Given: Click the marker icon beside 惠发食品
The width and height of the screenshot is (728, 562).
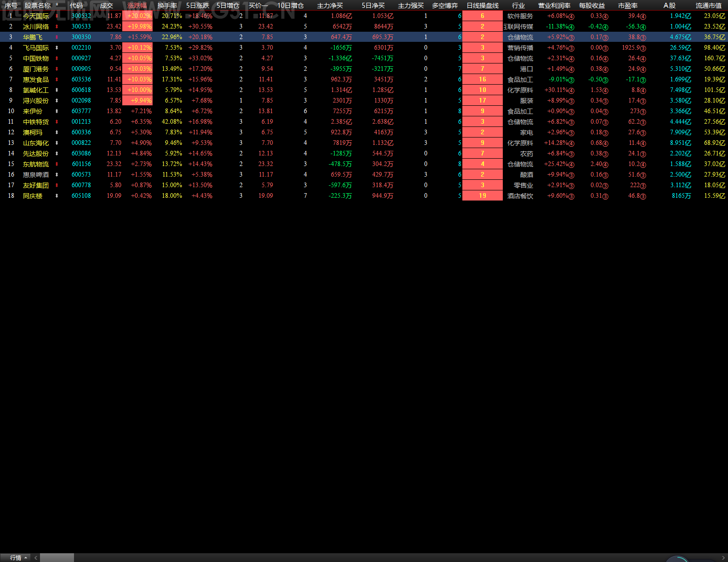Looking at the screenshot, I should click(57, 80).
